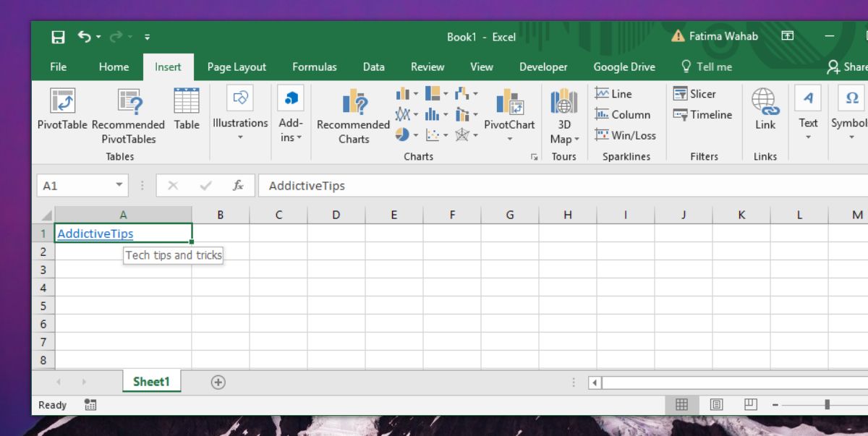Add a Line sparkline

pos(613,94)
